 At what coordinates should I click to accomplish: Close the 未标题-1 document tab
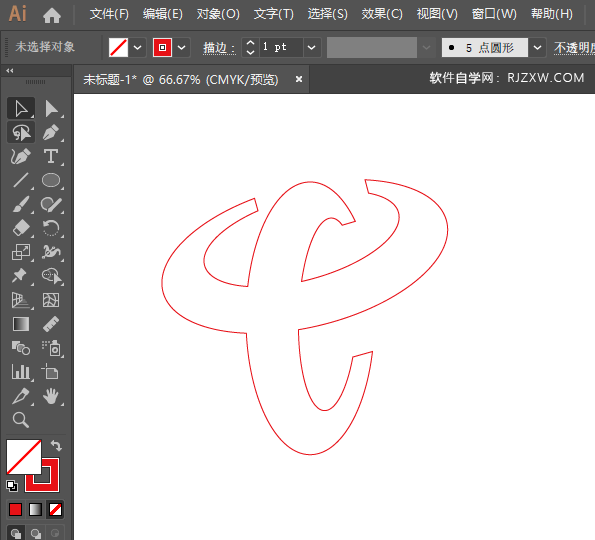point(299,79)
